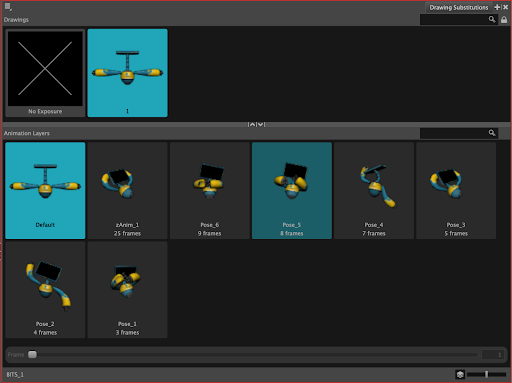Click the Frame slider handle
This screenshot has height=383, width=512.
(x=32, y=354)
